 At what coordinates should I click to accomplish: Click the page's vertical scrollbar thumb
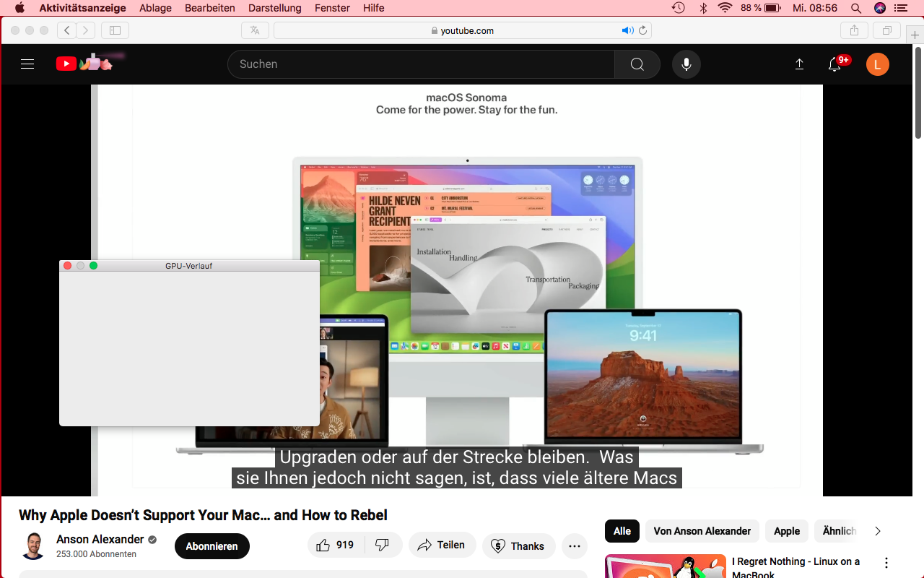pos(918,92)
